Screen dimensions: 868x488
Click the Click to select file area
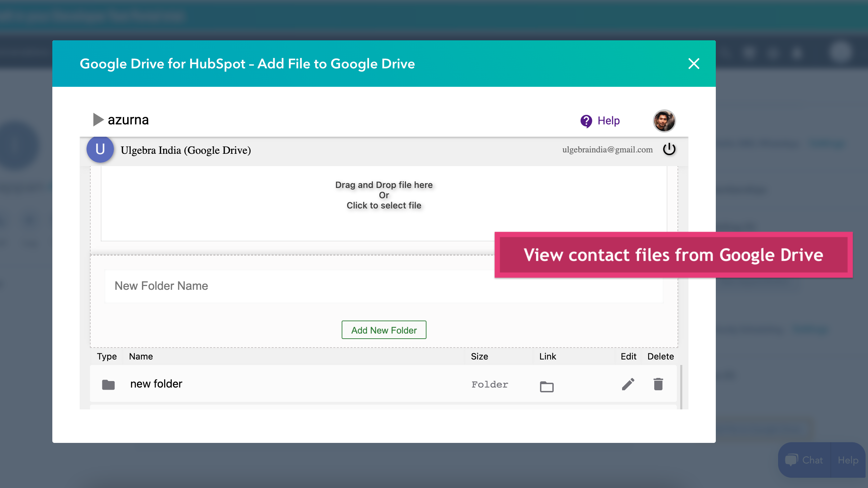384,205
